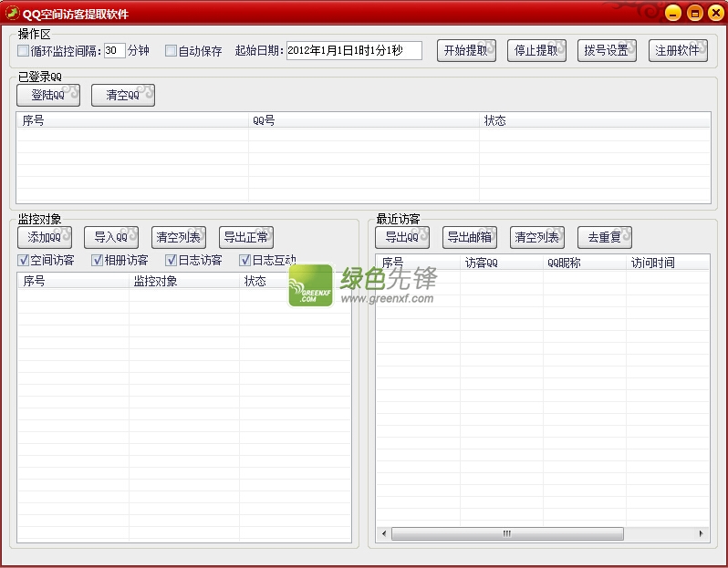728x568 pixels.
Task: Click the 添加QQ button
Action: click(x=45, y=238)
